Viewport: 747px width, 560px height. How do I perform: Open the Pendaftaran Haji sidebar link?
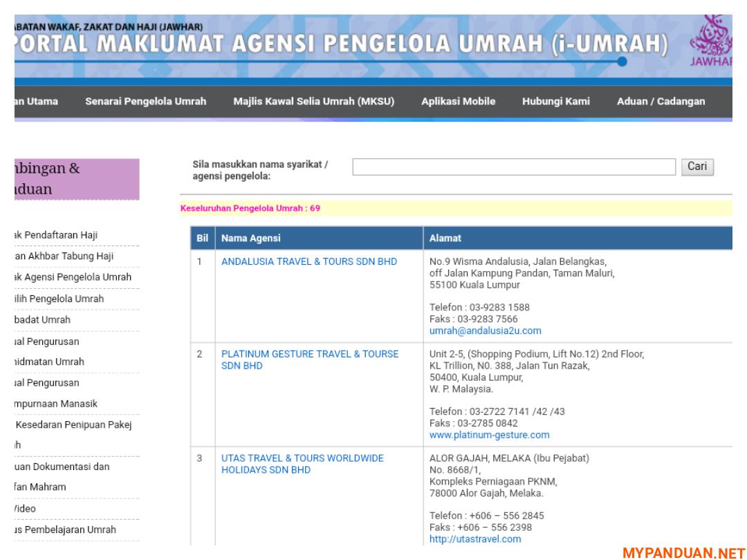pyautogui.click(x=56, y=235)
